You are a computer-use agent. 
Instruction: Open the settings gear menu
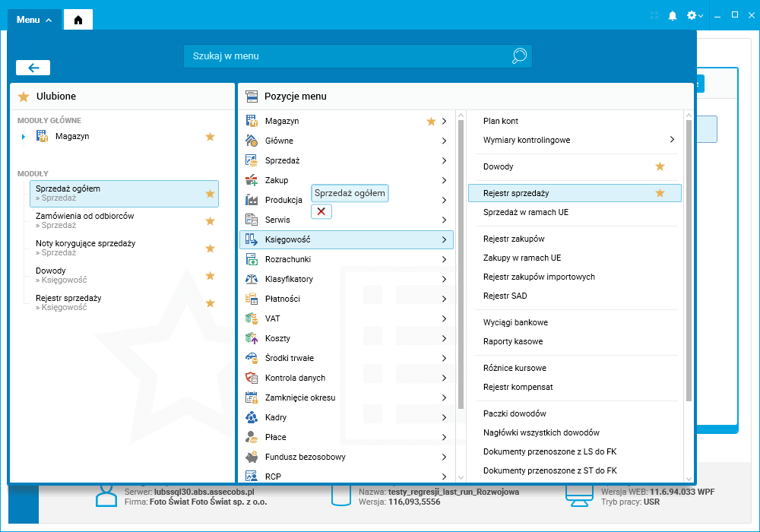tap(695, 15)
